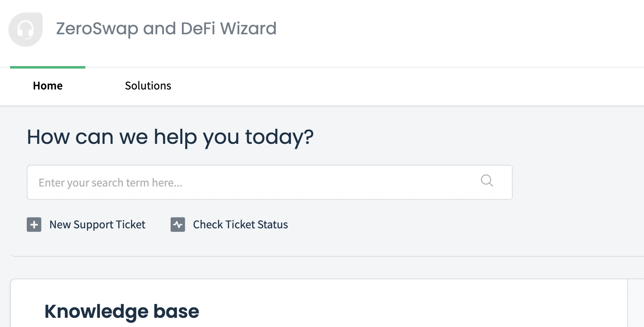Click the blank header area right of the title
Screen dimensions: 644x327
coord(460,29)
